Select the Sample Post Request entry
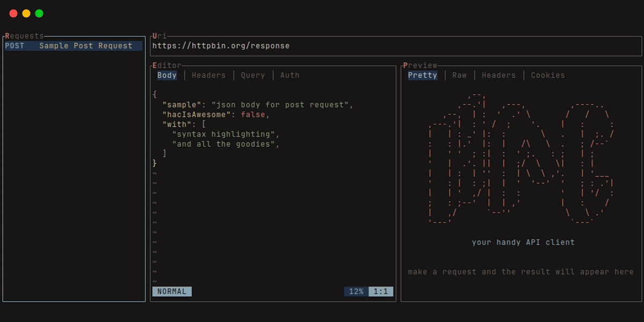644x322 pixels. coord(74,46)
